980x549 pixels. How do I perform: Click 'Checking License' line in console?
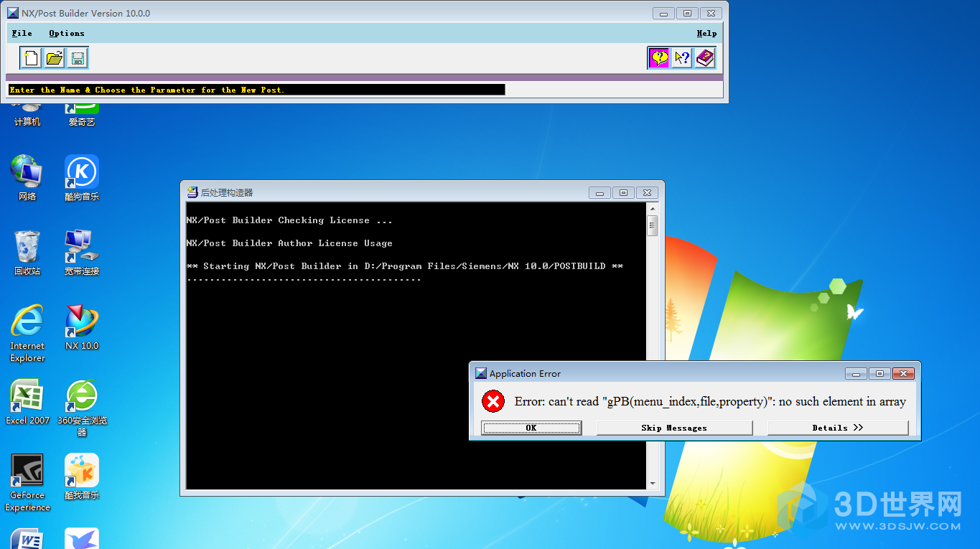pyautogui.click(x=289, y=220)
